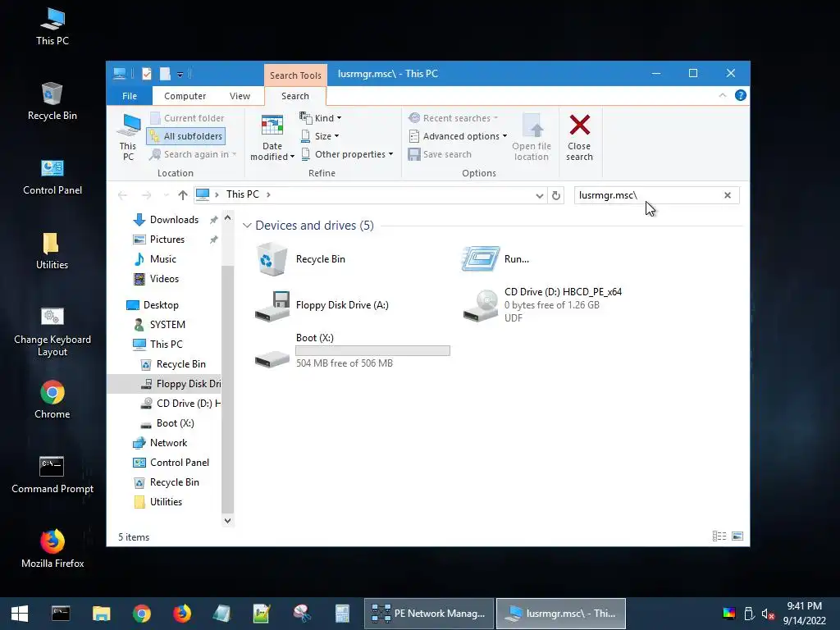The height and width of the screenshot is (630, 840).
Task: Launch Mozilla Firefox from the desktop
Action: coord(52,549)
